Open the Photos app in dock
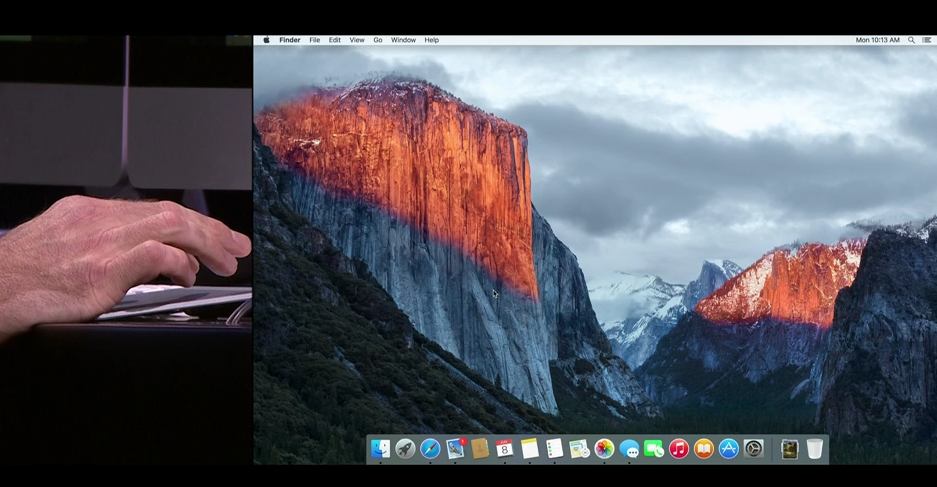The width and height of the screenshot is (937, 487). click(604, 449)
